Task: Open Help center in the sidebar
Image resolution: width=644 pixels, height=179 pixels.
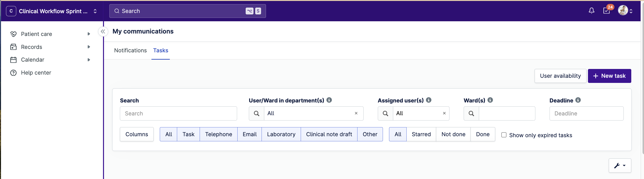Action: (36, 73)
